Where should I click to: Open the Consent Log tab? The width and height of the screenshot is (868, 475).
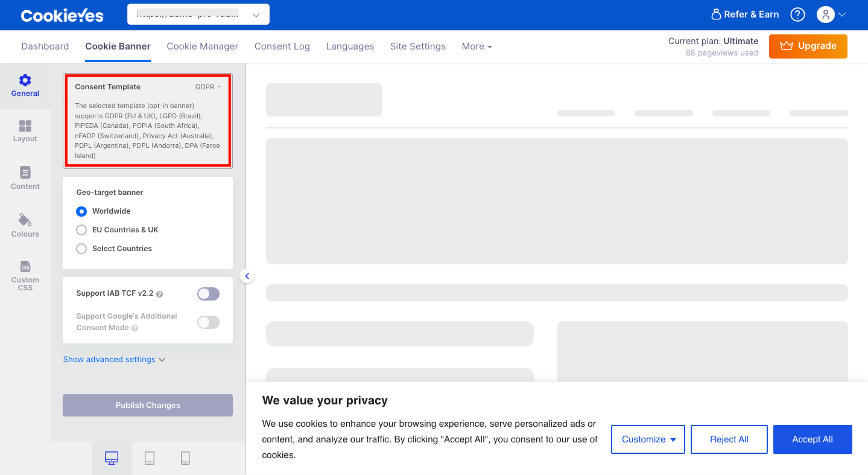(x=282, y=46)
